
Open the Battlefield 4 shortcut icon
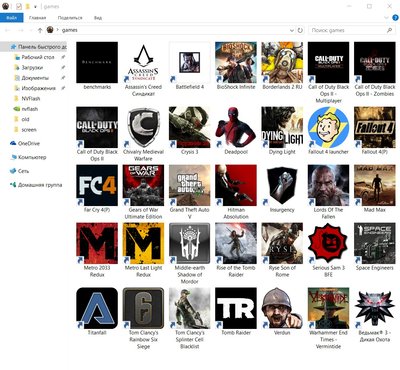(190, 62)
